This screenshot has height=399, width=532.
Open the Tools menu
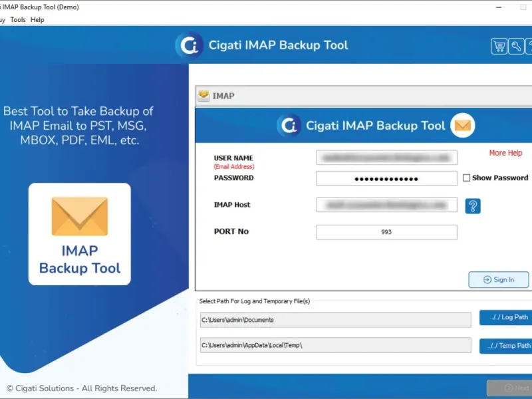click(18, 20)
